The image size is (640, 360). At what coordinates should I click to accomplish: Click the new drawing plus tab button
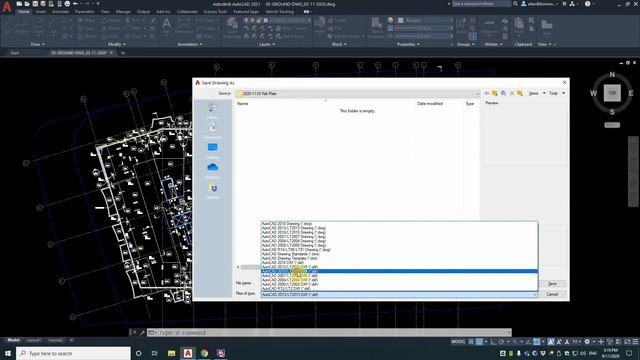tap(123, 53)
